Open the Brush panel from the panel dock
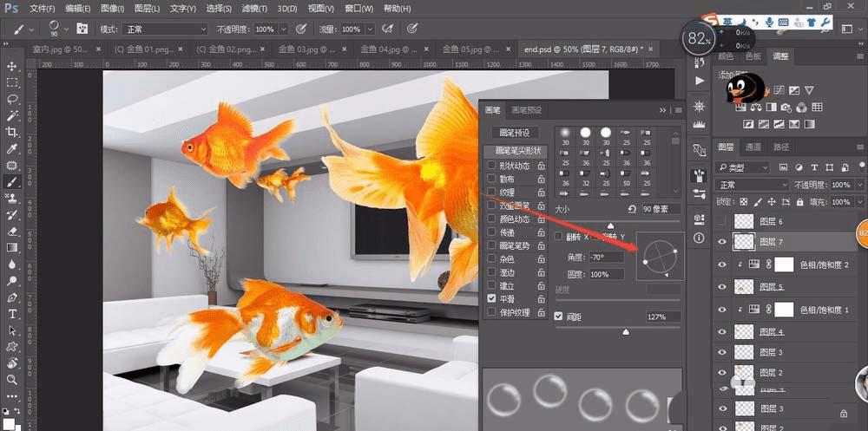 [x=700, y=177]
